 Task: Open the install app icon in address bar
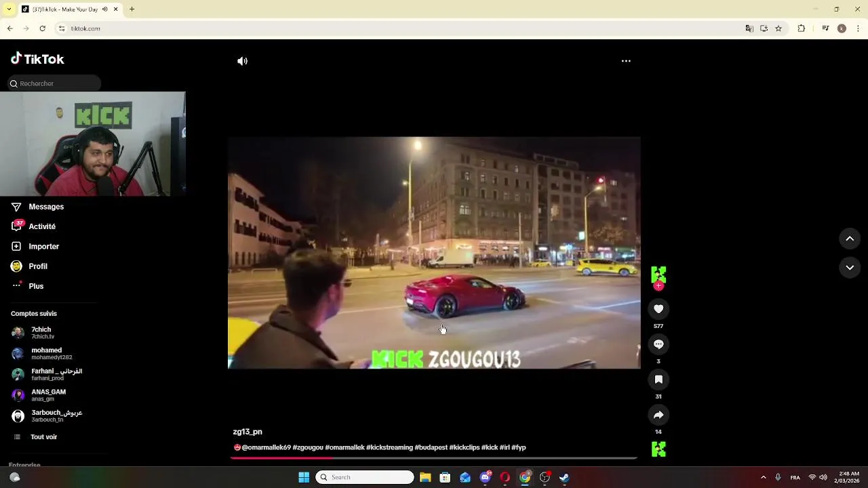(x=764, y=28)
